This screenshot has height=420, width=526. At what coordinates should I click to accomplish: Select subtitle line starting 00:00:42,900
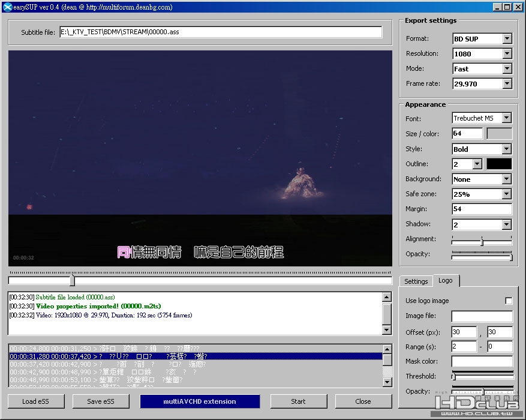click(x=196, y=372)
